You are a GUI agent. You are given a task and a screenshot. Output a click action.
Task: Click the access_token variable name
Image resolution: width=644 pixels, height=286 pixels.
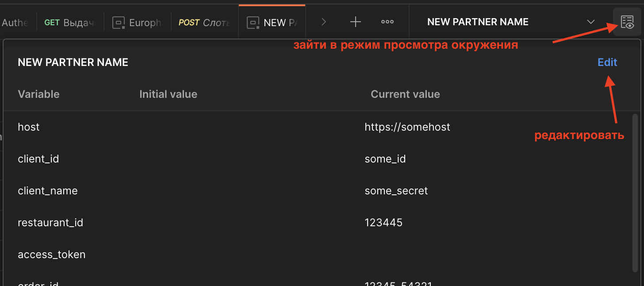tap(51, 255)
